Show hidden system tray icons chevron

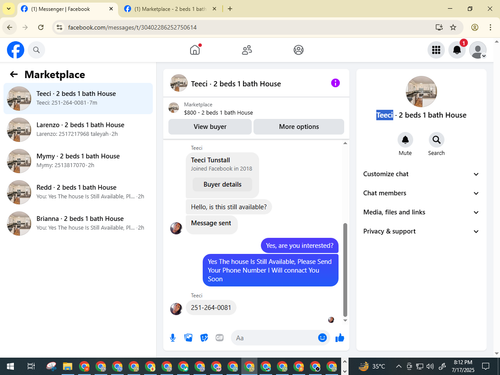pyautogui.click(x=399, y=367)
